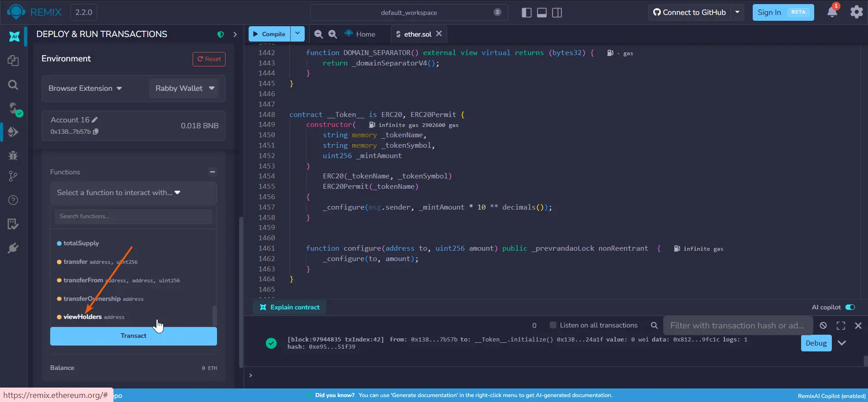Open the default_workspace selector
868x402 pixels.
click(x=409, y=12)
